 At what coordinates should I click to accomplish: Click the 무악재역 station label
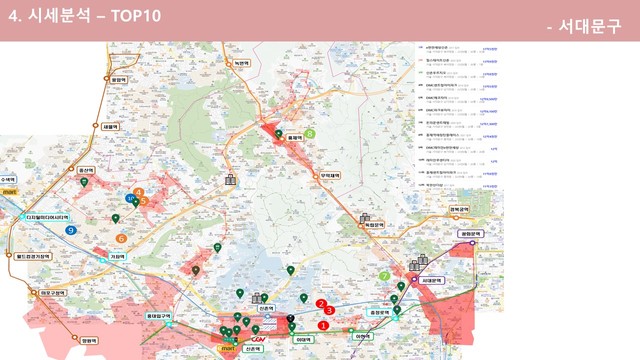coord(330,176)
